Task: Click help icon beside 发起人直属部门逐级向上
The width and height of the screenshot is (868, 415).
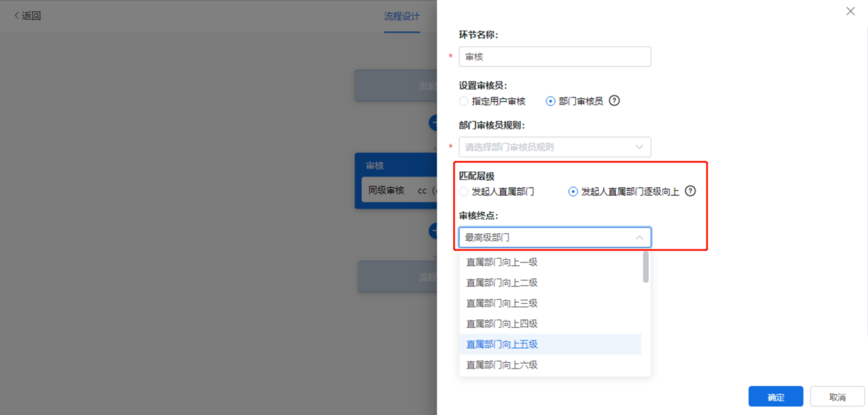Action: (x=691, y=191)
